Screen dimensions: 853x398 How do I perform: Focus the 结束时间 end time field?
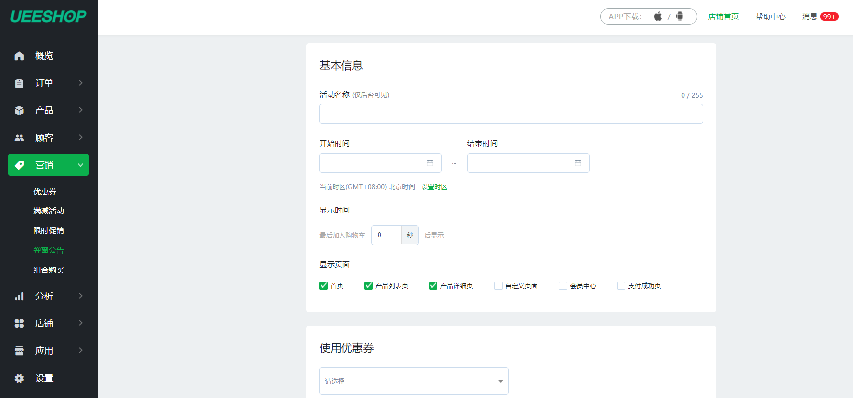[x=528, y=163]
